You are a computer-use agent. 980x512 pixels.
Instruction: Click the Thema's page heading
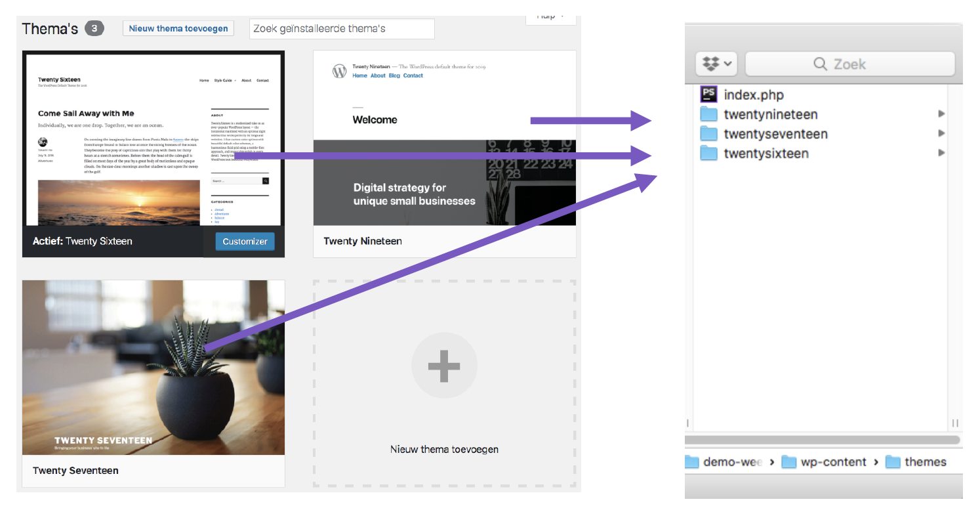[50, 29]
